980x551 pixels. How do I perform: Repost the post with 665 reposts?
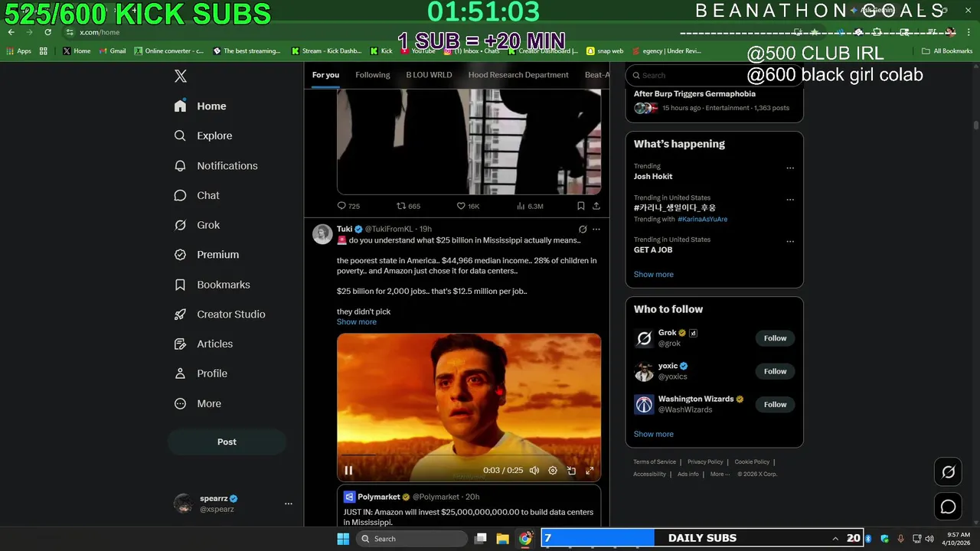pyautogui.click(x=408, y=206)
